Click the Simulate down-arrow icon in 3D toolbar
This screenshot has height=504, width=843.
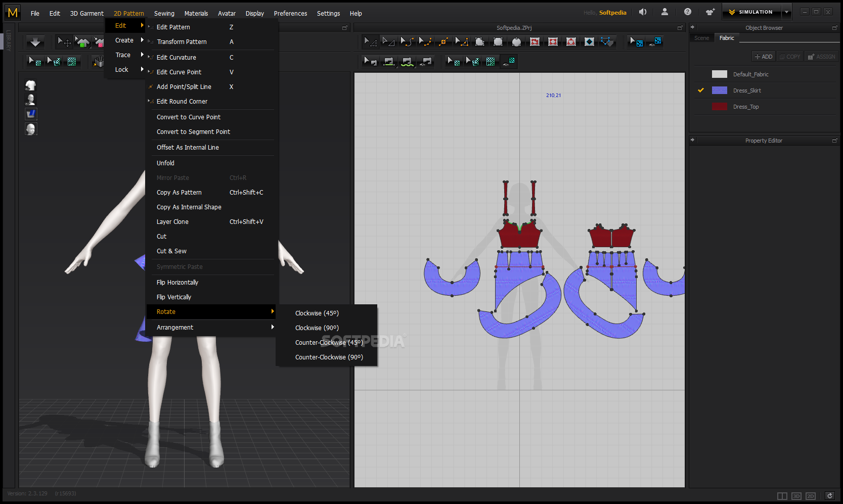[x=35, y=42]
